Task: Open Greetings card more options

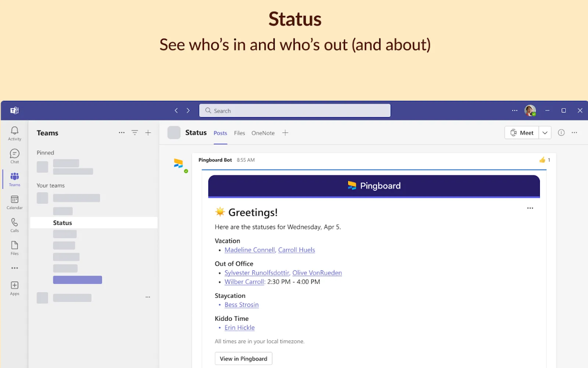Action: [530, 208]
